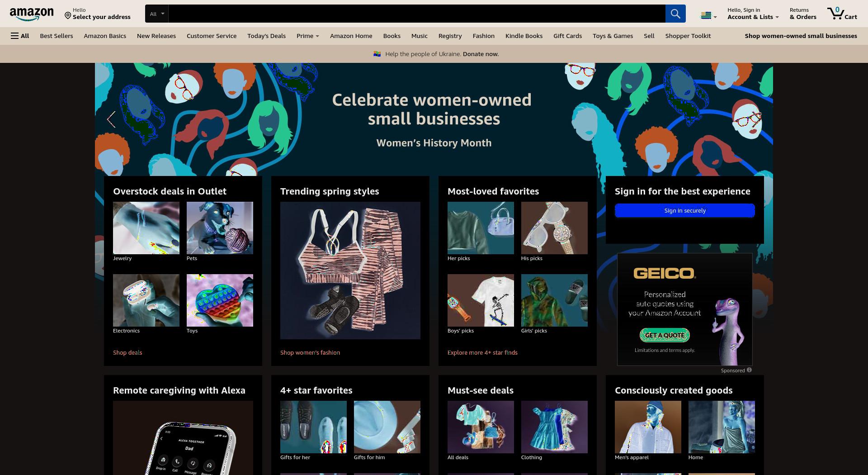
Task: Click GEICO logo in ad
Action: pyautogui.click(x=665, y=273)
